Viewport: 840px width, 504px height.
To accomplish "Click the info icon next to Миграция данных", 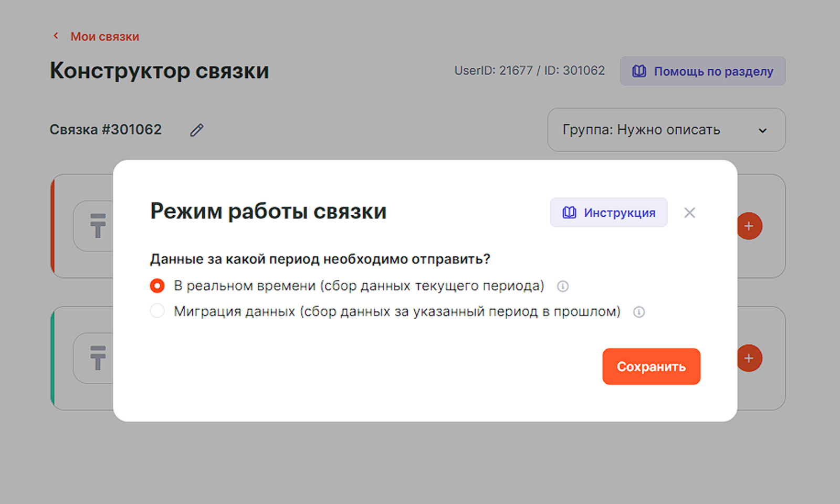I will 639,312.
